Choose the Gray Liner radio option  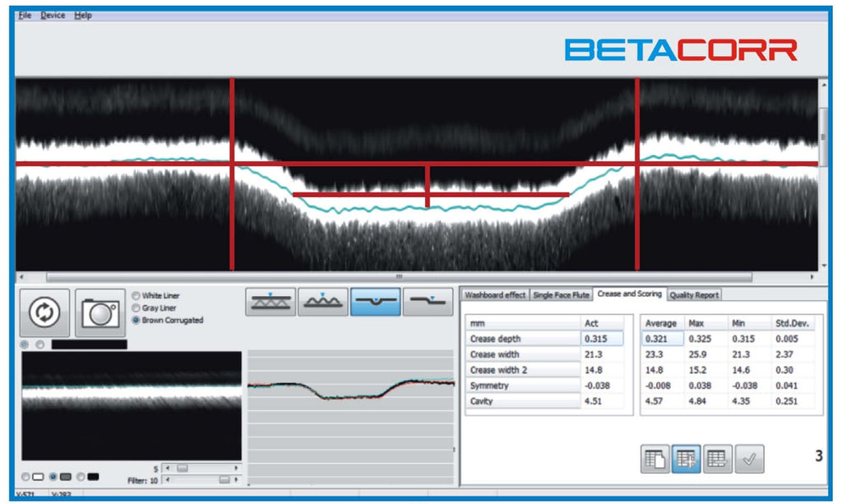point(136,307)
